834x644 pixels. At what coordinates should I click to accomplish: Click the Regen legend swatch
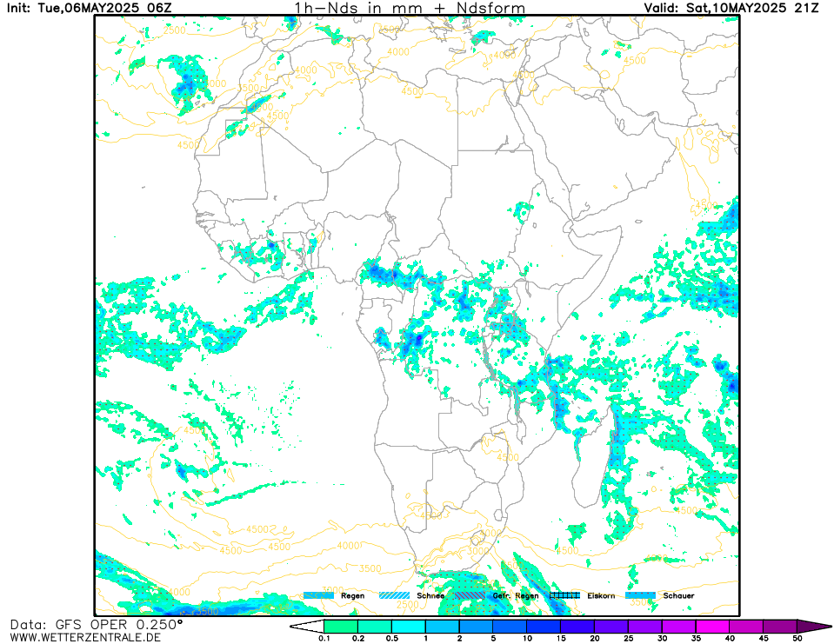click(318, 595)
